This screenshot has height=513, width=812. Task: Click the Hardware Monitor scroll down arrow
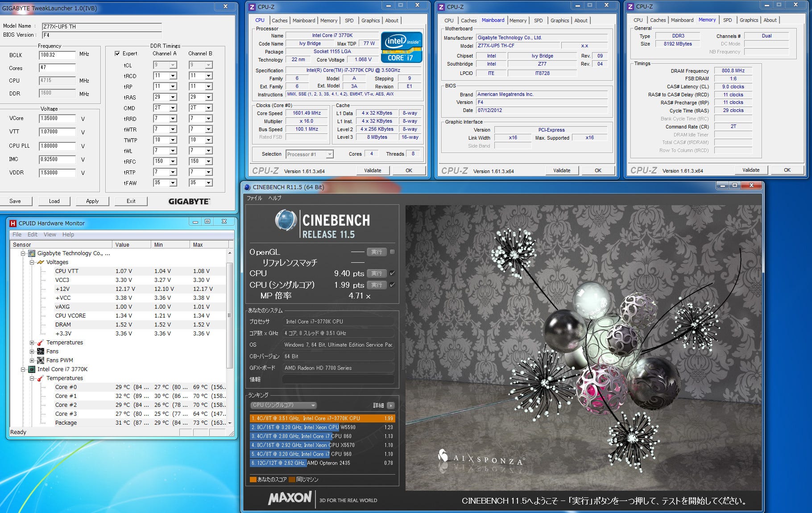(x=230, y=423)
